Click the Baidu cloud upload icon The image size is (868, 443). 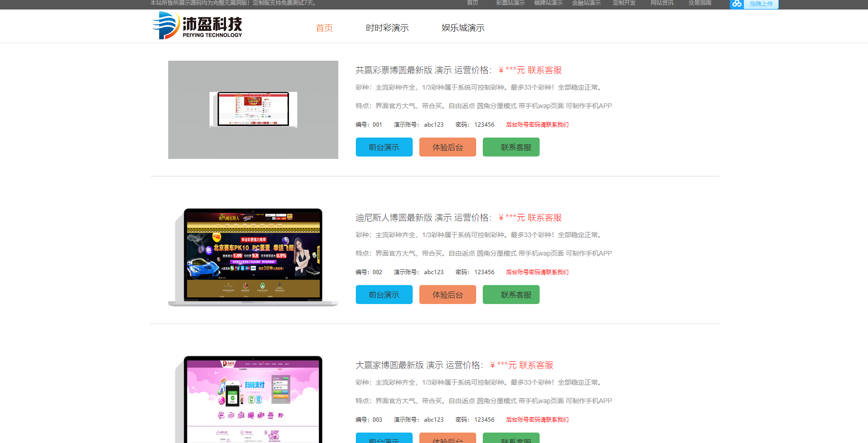(x=737, y=4)
